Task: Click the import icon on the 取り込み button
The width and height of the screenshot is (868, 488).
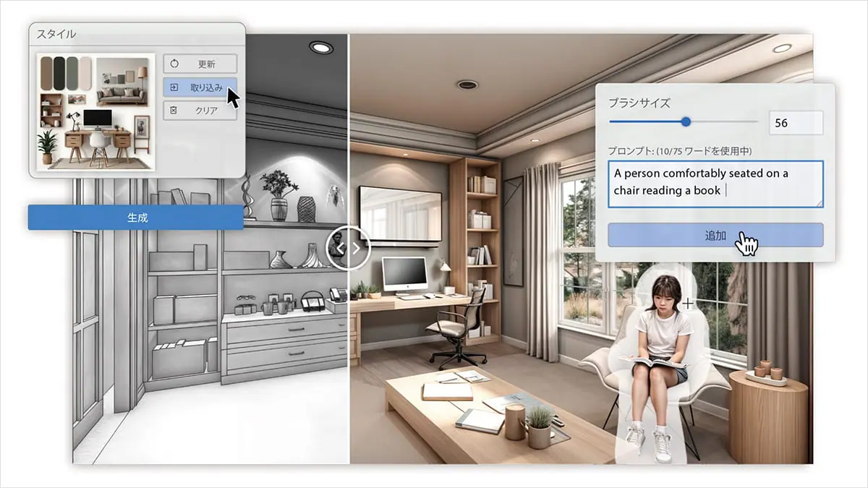Action: coord(174,87)
